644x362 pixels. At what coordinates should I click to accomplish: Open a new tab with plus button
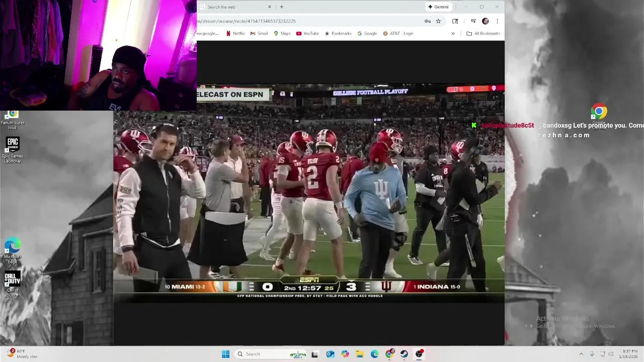click(x=281, y=7)
